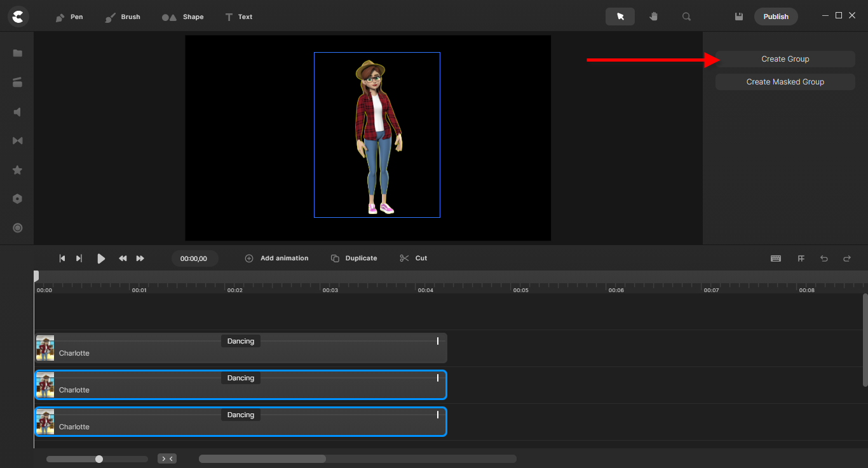Play the animation preview
This screenshot has height=468, width=868.
[101, 258]
